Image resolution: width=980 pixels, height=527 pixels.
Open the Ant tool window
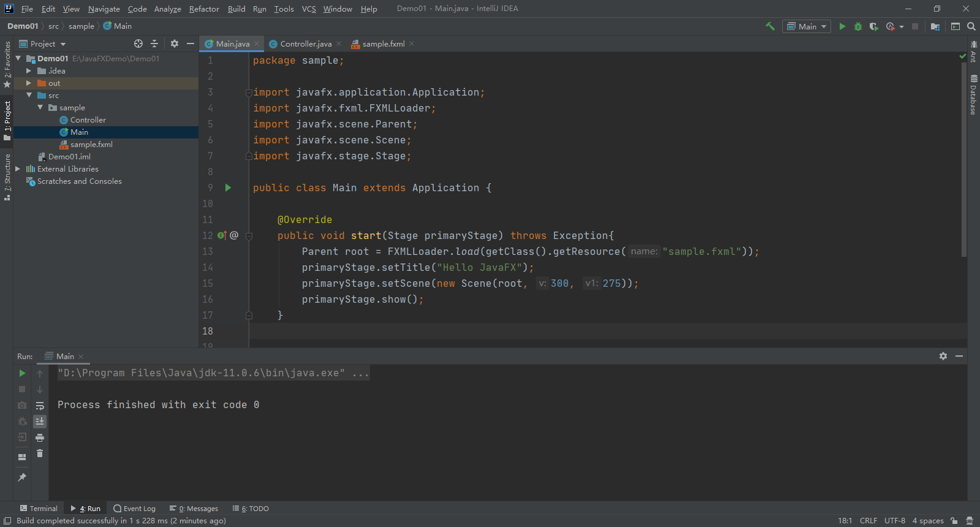pyautogui.click(x=973, y=51)
